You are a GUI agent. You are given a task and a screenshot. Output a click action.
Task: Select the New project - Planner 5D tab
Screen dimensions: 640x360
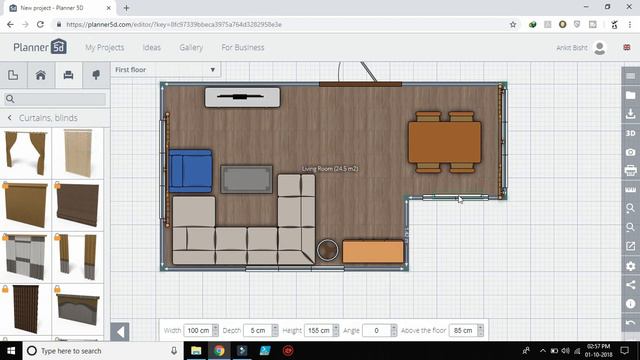point(60,8)
